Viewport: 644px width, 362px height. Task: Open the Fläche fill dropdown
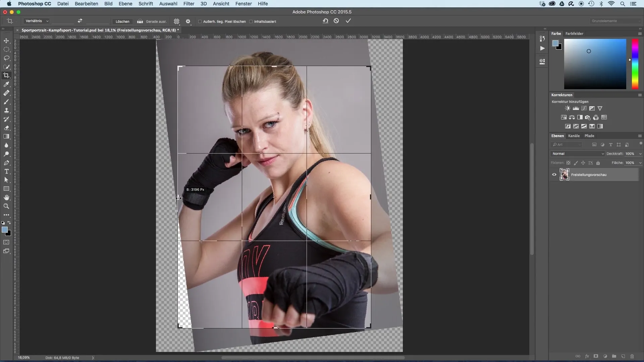click(x=640, y=163)
